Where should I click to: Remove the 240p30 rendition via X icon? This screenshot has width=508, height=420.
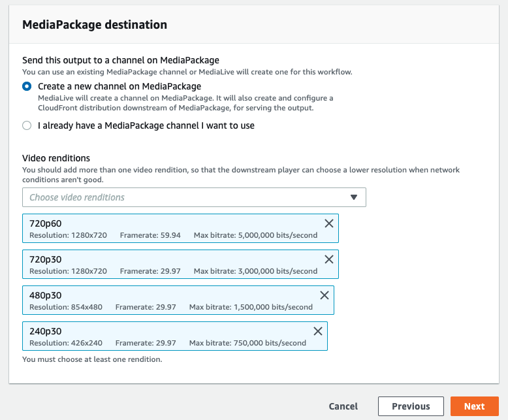point(318,331)
